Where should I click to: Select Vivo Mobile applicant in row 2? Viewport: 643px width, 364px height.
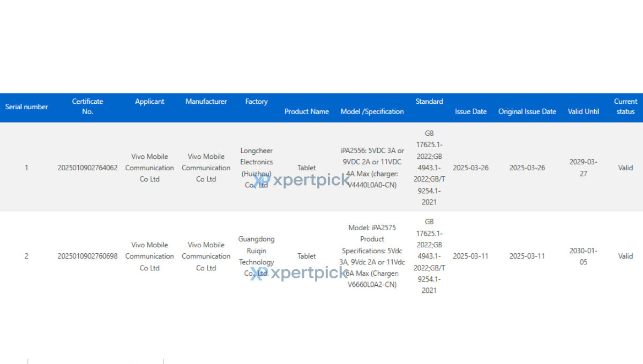pyautogui.click(x=149, y=256)
